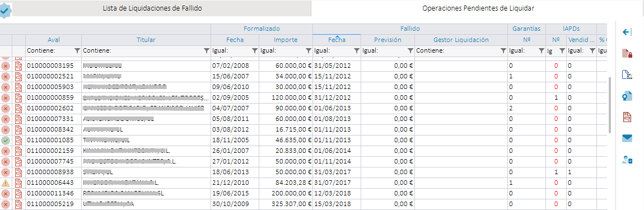Open document icon for aval 011000001085

(x=18, y=141)
